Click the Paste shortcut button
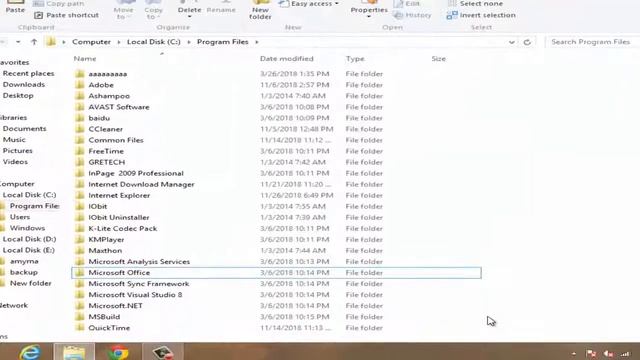The width and height of the screenshot is (640, 360). (x=67, y=15)
